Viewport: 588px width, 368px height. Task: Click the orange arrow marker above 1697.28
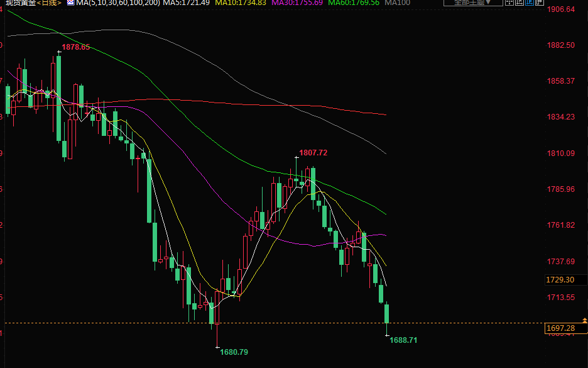pos(585,321)
